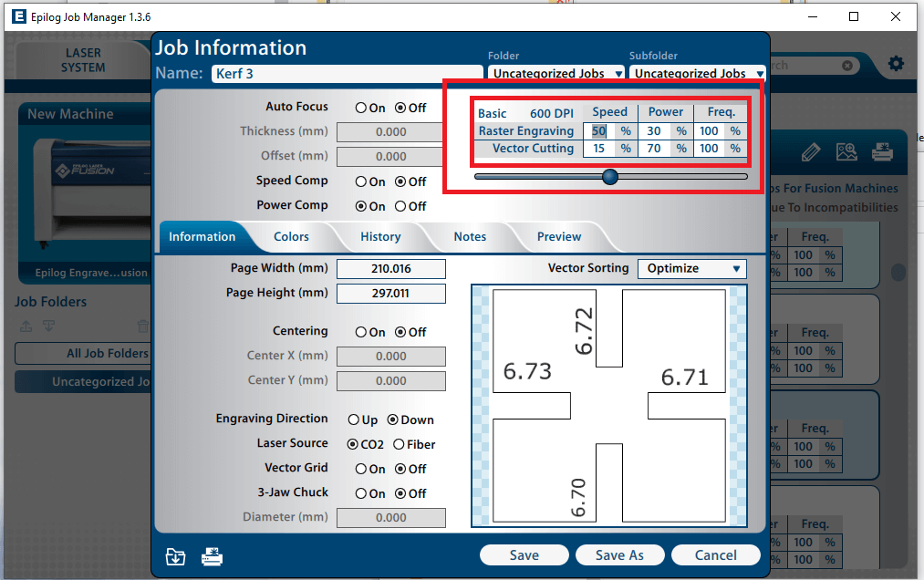The height and width of the screenshot is (580, 924).
Task: Click the 600 DPI resolution text
Action: (552, 113)
